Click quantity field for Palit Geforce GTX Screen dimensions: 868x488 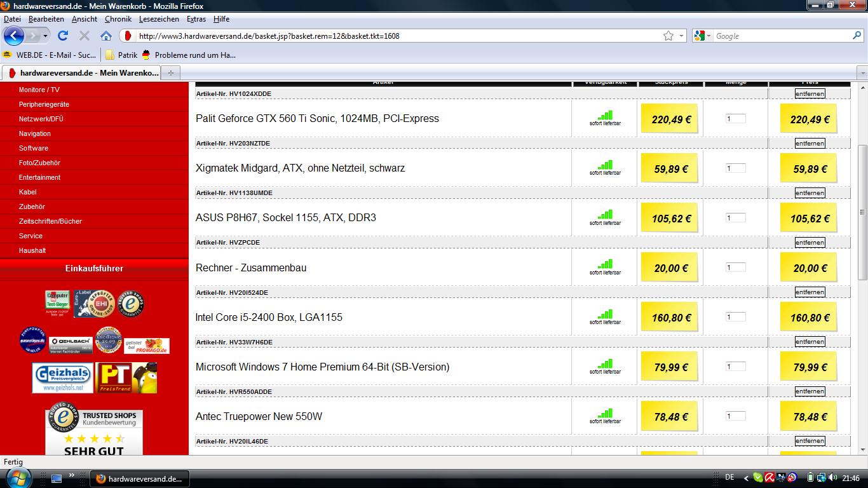pyautogui.click(x=736, y=119)
